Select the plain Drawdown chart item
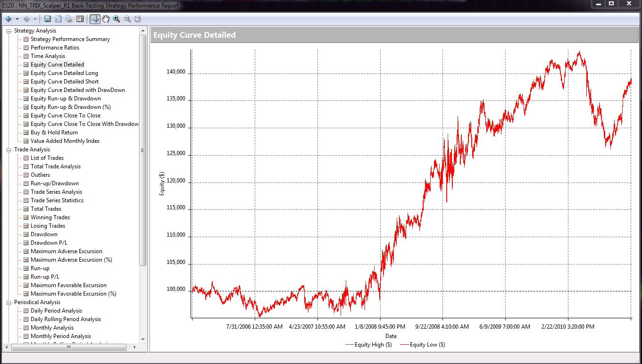Screen dimensions: 642x364 (44, 234)
